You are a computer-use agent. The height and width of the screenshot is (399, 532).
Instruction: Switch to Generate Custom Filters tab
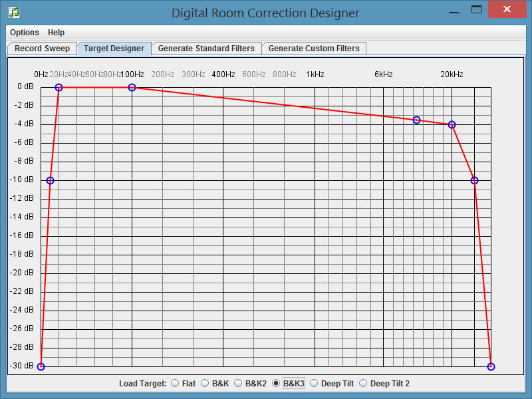[x=314, y=48]
